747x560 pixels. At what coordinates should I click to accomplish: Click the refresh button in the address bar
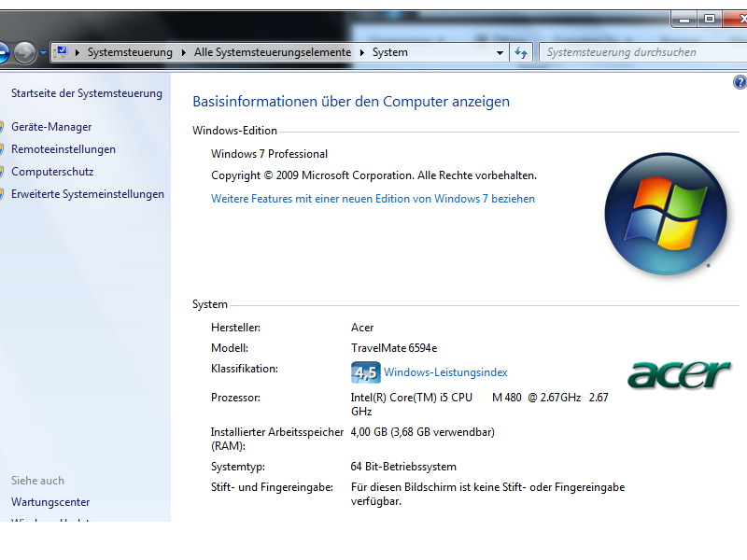[x=521, y=52]
